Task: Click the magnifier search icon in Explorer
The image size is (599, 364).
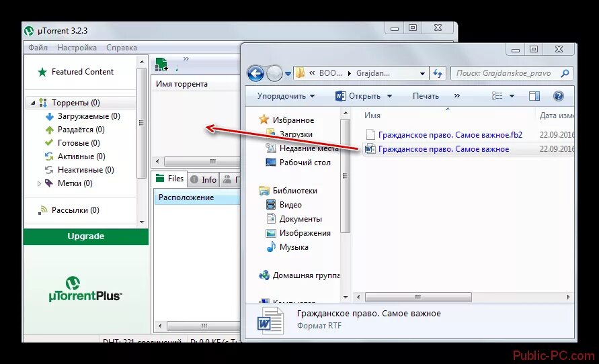Action: coord(565,73)
